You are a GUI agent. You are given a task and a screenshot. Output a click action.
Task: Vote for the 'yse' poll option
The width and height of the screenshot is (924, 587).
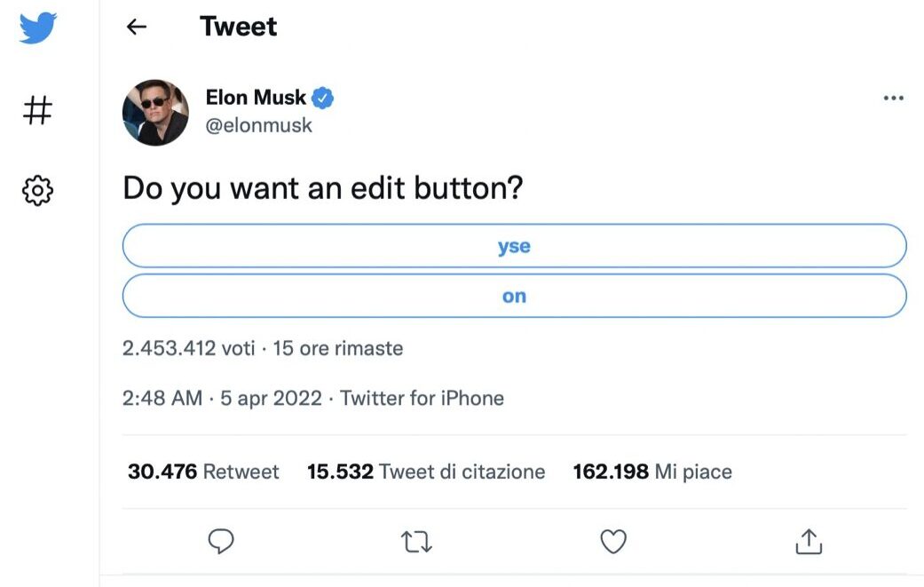click(x=513, y=246)
